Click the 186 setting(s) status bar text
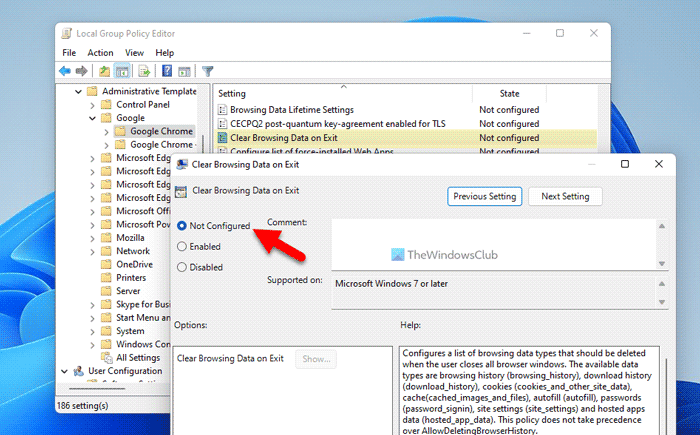 [83, 406]
